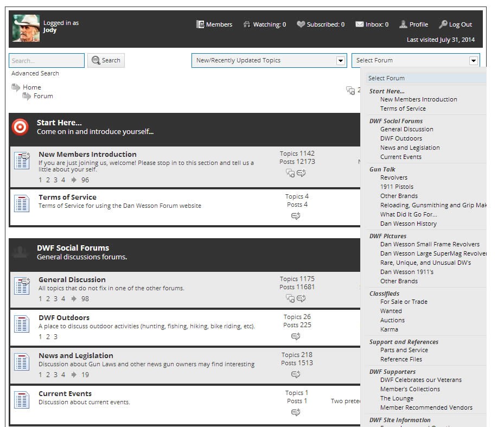Select Wanted in the forum dropdown

pos(391,311)
